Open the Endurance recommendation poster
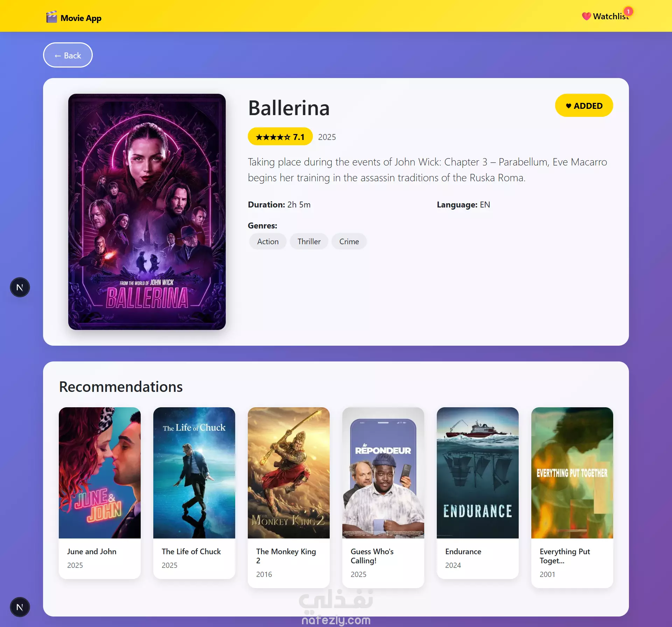672x627 pixels. coord(478,473)
